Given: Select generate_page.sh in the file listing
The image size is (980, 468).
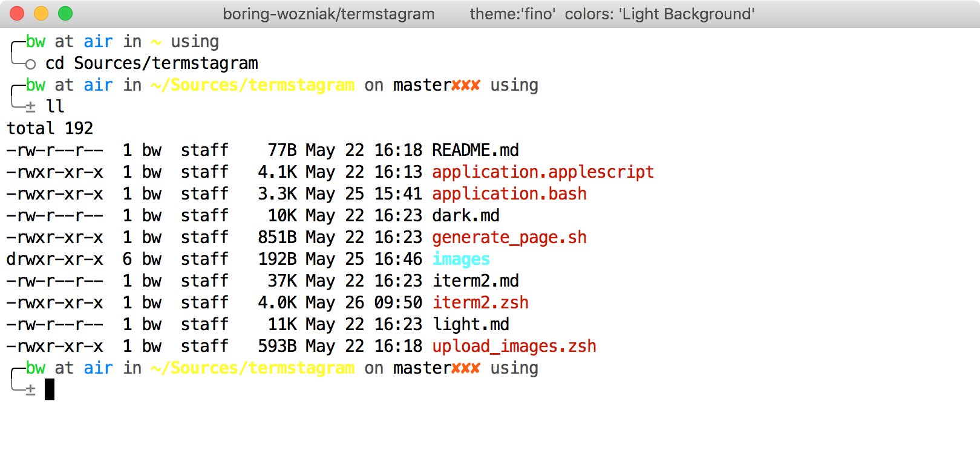Looking at the screenshot, I should point(509,237).
